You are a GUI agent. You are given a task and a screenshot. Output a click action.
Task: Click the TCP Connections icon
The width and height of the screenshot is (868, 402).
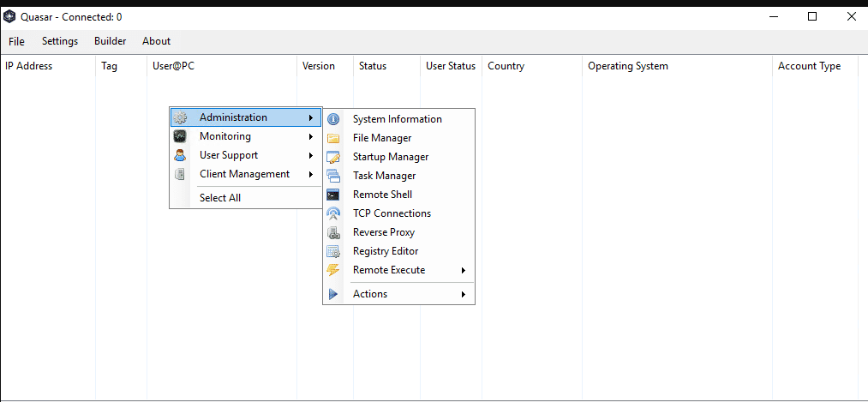pos(333,213)
